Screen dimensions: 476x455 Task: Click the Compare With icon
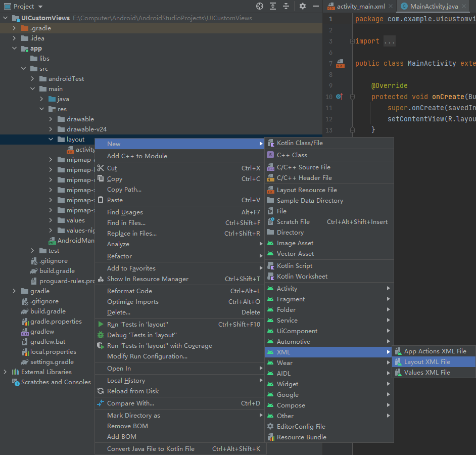(101, 403)
